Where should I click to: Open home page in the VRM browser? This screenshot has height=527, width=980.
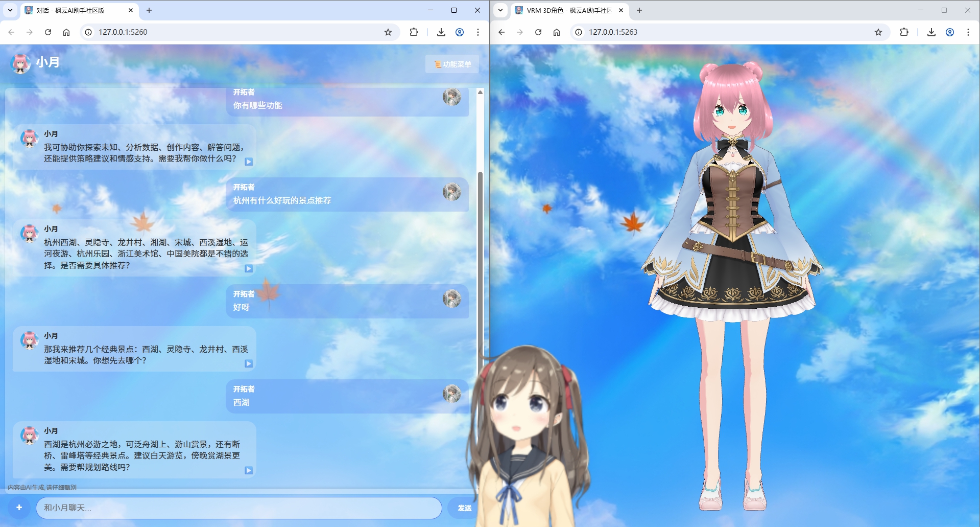(x=557, y=32)
